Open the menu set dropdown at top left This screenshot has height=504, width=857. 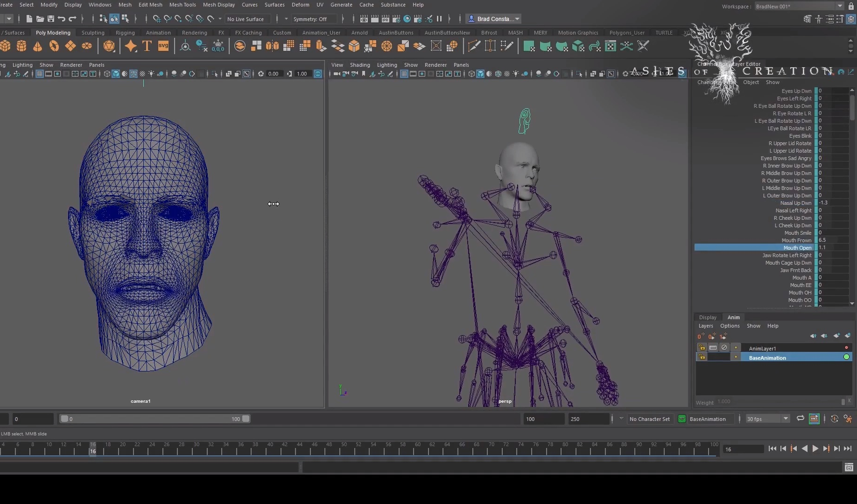click(x=8, y=19)
